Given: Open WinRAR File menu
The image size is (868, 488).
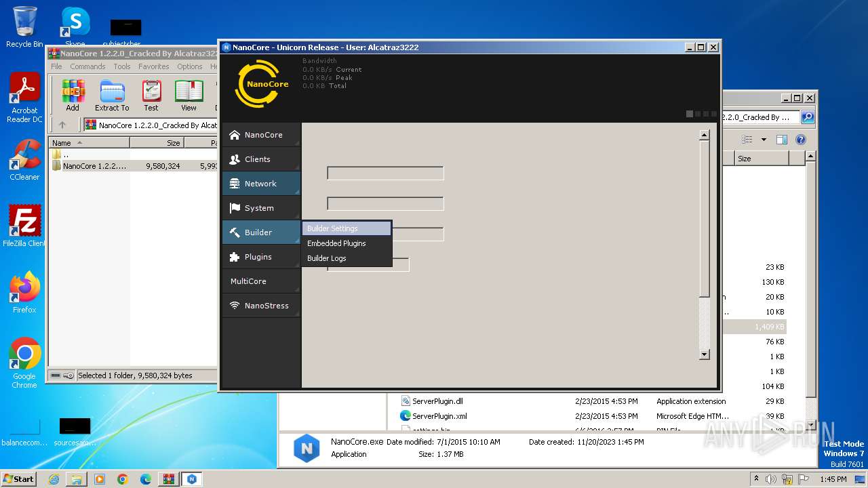Looking at the screenshot, I should coord(56,66).
